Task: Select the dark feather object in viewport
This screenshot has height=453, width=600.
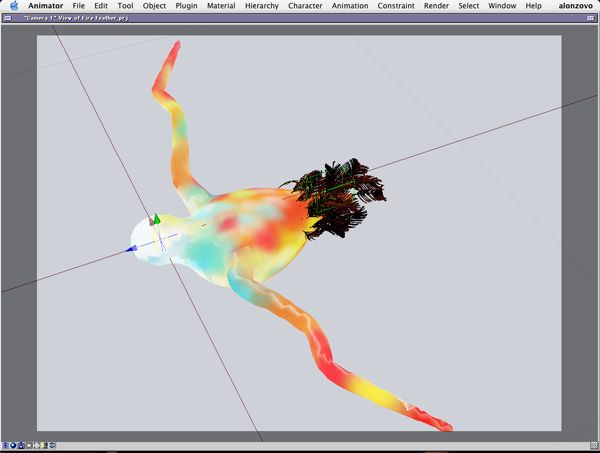Action: tap(340, 195)
